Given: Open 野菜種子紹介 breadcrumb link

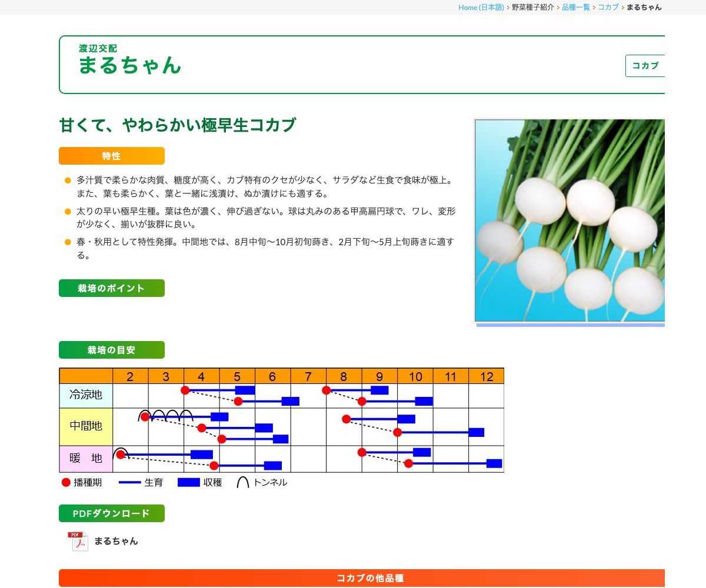Looking at the screenshot, I should [x=532, y=7].
